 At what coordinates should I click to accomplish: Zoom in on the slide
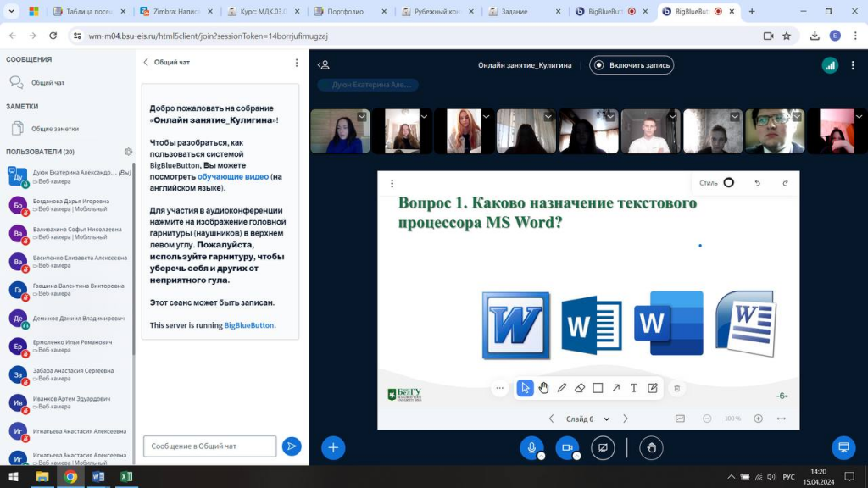coord(758,419)
